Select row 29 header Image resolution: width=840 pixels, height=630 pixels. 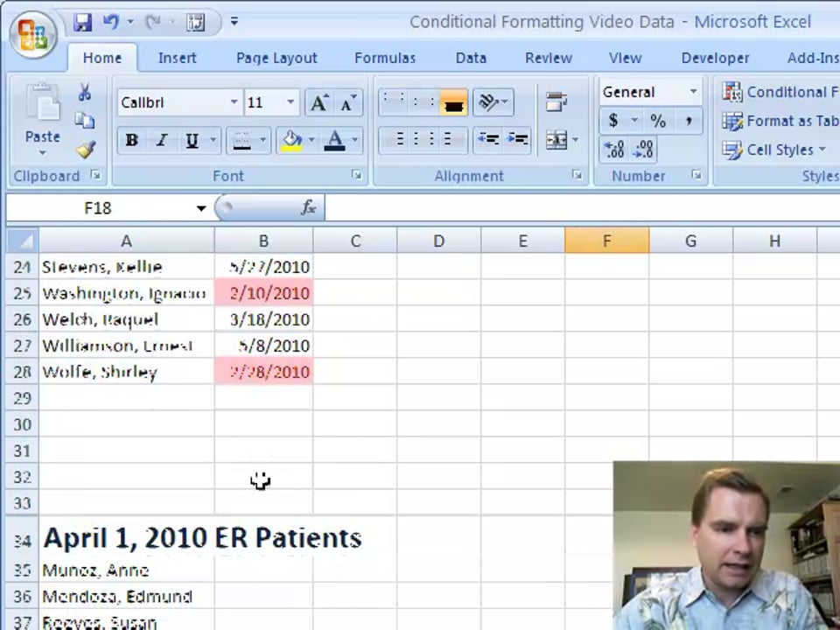22,398
